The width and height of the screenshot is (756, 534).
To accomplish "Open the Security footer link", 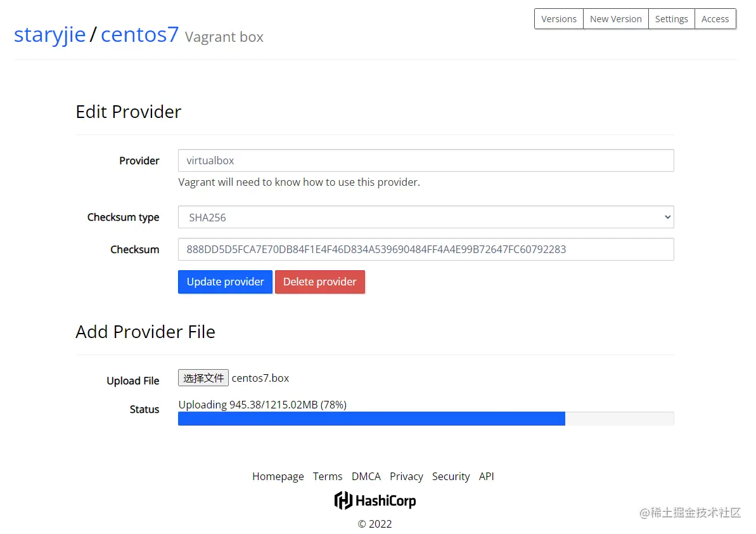I will [x=451, y=476].
